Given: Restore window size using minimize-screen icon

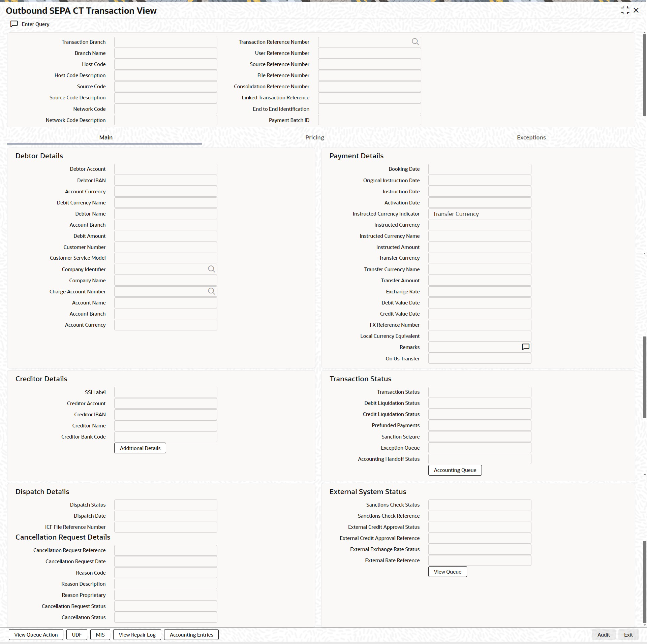Looking at the screenshot, I should click(625, 10).
